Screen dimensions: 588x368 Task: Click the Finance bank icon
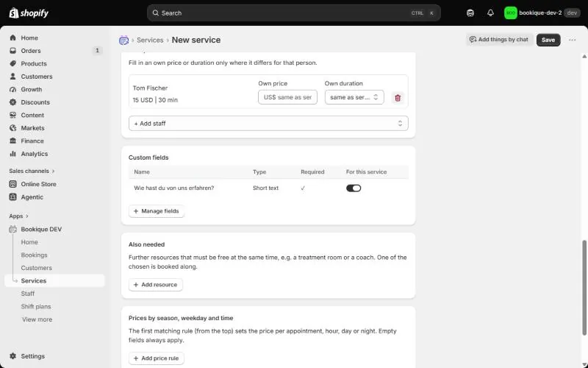(13, 141)
